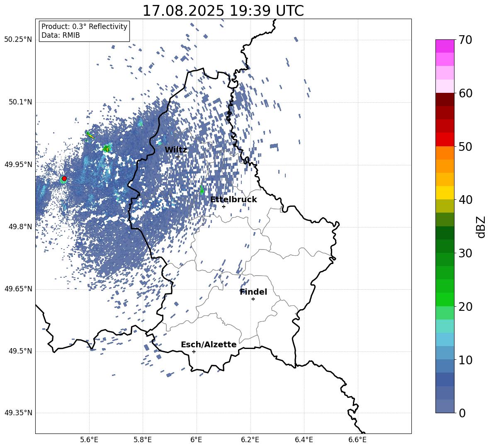Click the 70 colorbar tick label
The width and height of the screenshot is (491, 448).
pos(465,40)
